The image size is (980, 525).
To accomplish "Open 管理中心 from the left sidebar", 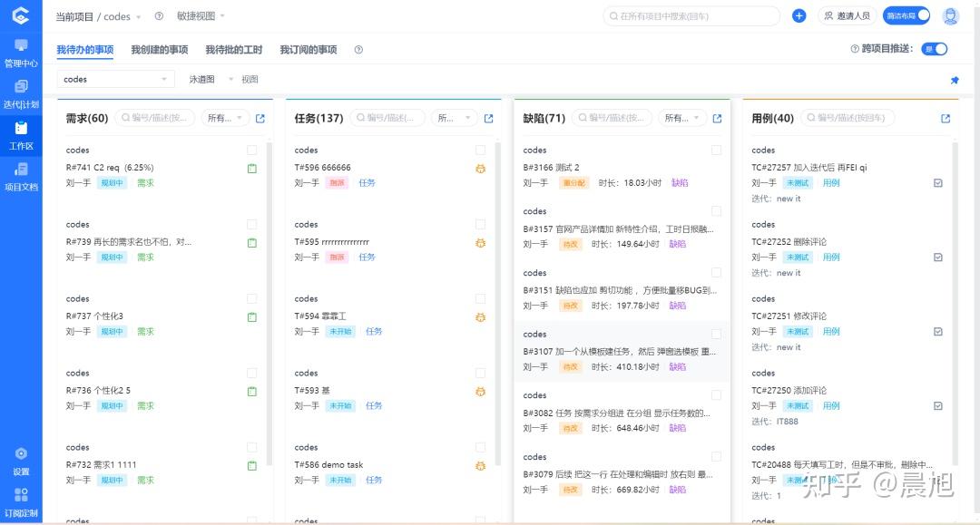I will click(x=21, y=53).
